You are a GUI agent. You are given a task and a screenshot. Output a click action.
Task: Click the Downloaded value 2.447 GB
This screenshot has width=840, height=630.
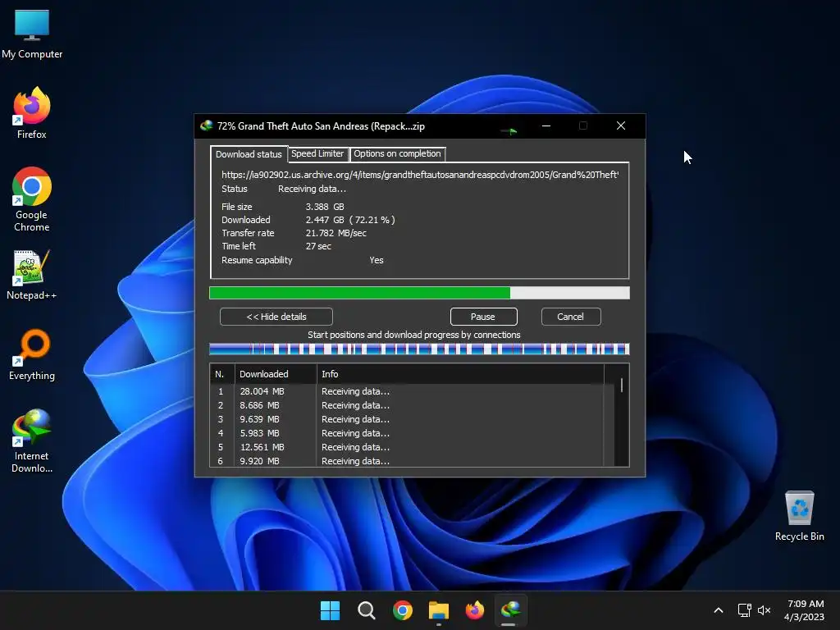(350, 220)
